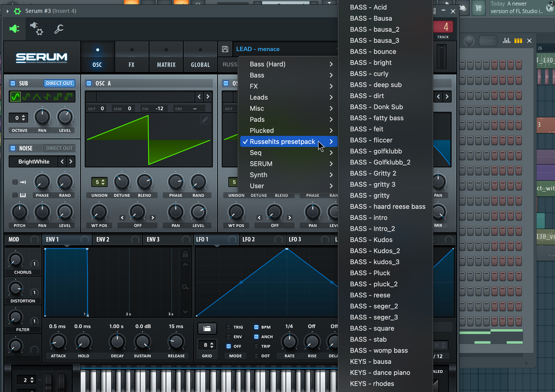This screenshot has width=555, height=392.
Task: Enable the LFO BPM sync checkbox
Action: point(256,327)
